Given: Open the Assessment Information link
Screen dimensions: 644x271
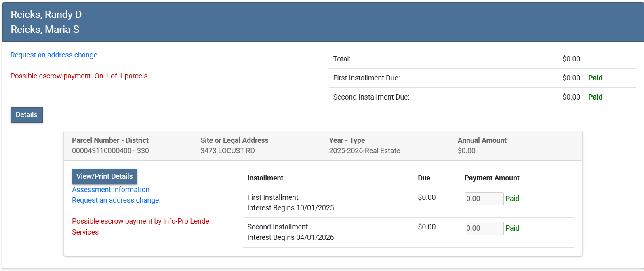Looking at the screenshot, I should coord(111,190).
